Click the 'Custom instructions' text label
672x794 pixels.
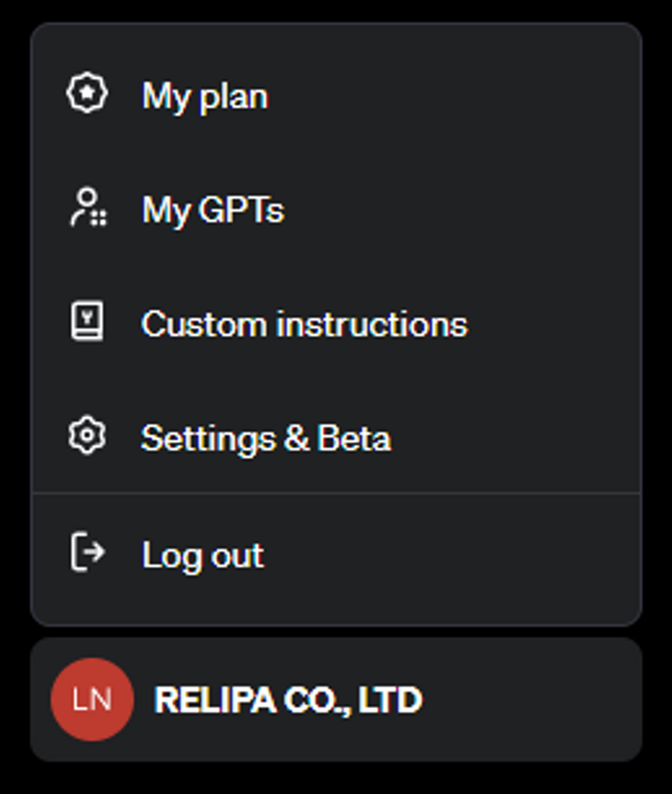tap(304, 323)
